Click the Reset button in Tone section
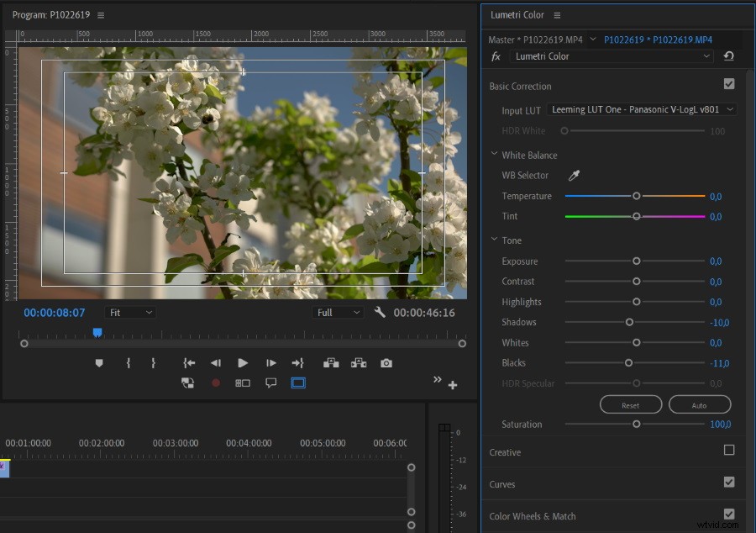 (x=631, y=404)
